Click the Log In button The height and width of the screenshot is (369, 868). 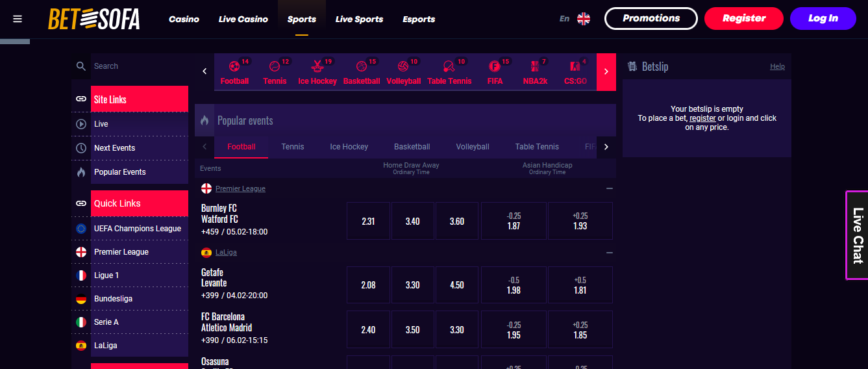[823, 19]
